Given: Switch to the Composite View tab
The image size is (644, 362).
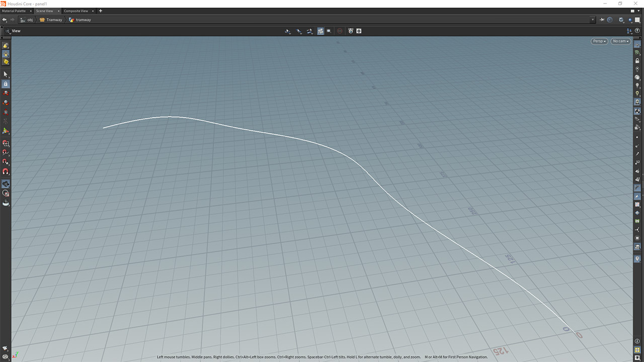Looking at the screenshot, I should [75, 11].
